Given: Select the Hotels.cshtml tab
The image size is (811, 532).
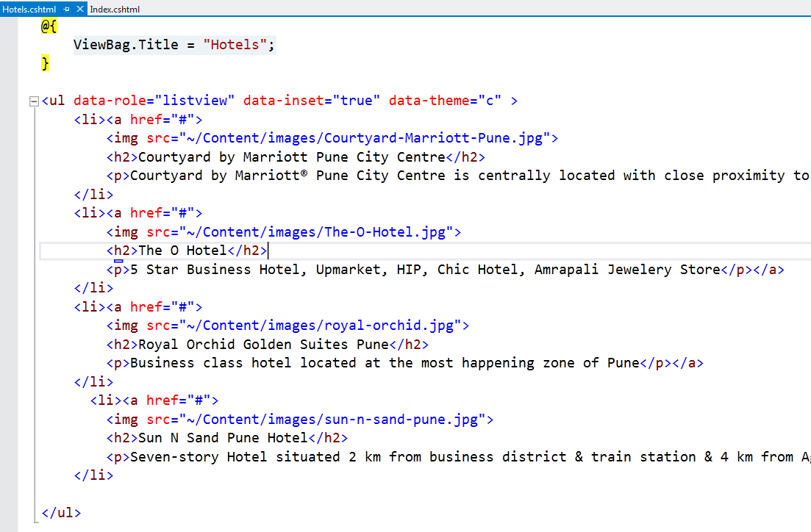Looking at the screenshot, I should point(29,10).
